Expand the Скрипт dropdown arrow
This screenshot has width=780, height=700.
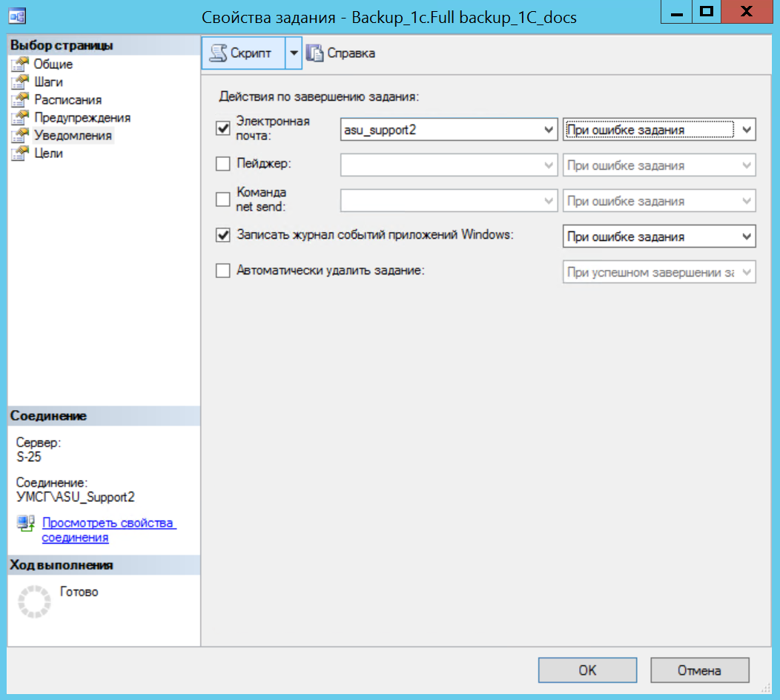(294, 53)
